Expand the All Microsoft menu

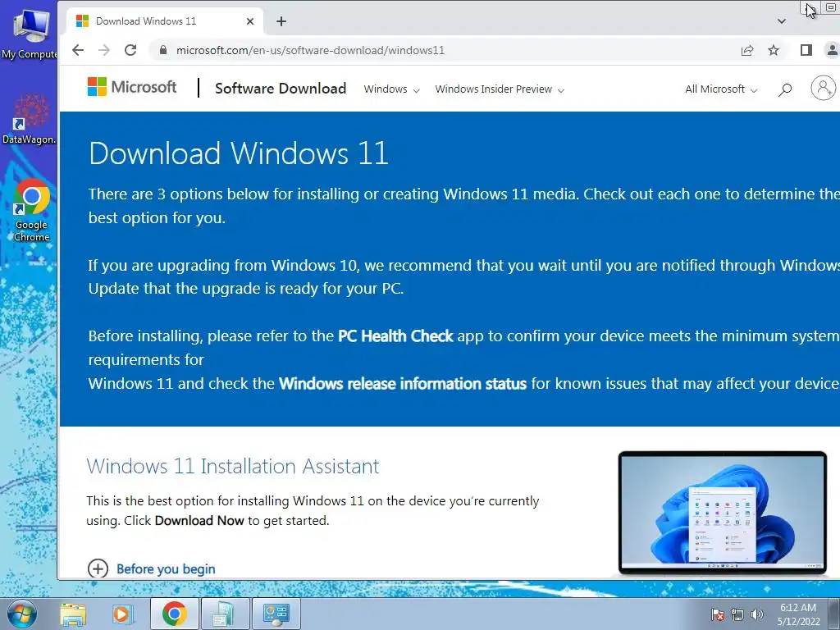pyautogui.click(x=721, y=89)
